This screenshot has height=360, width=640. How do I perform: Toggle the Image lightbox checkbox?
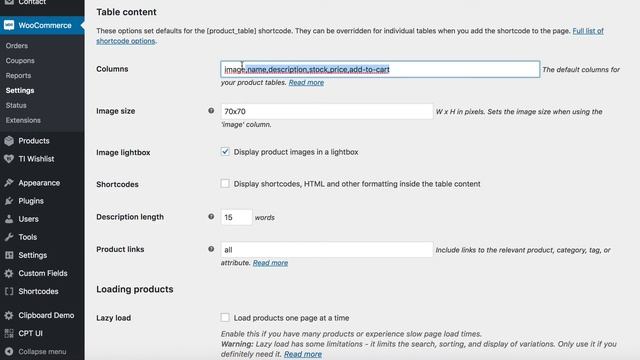[225, 151]
